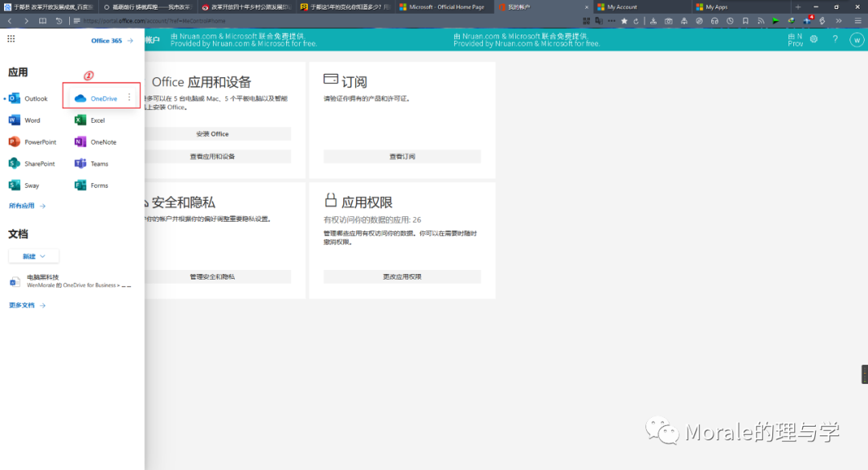
Task: Open the OneDrive more options menu
Action: point(129,97)
